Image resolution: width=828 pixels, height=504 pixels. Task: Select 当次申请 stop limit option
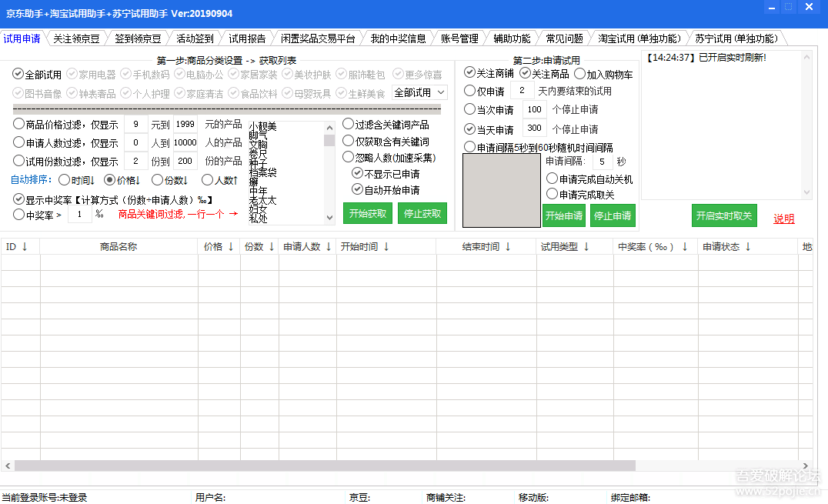coord(489,109)
